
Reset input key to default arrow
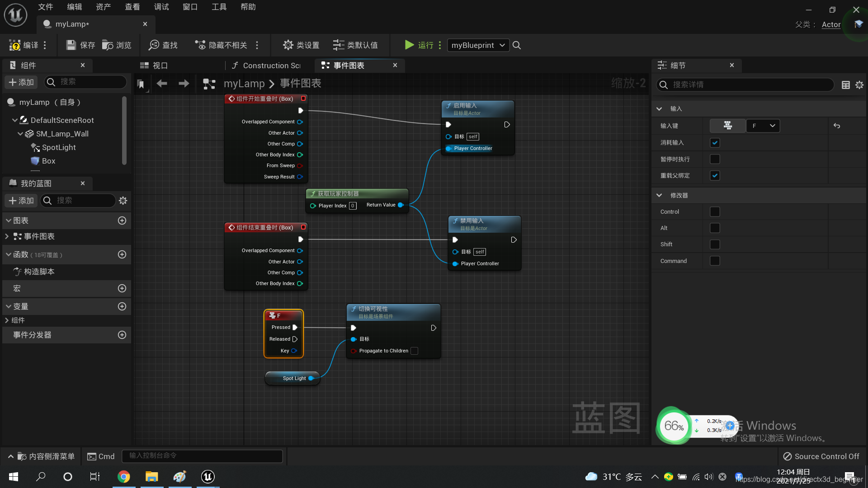point(837,126)
